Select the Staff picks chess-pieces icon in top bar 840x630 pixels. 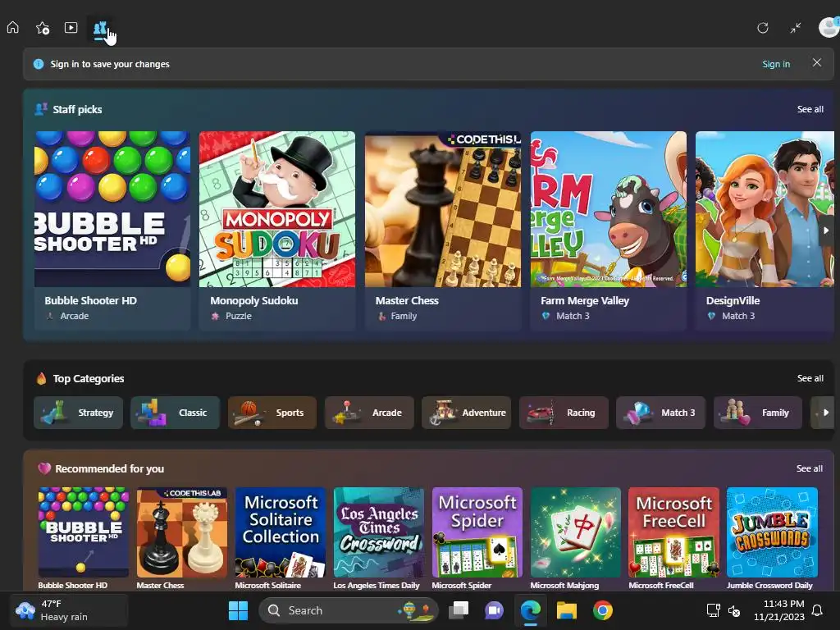click(100, 28)
